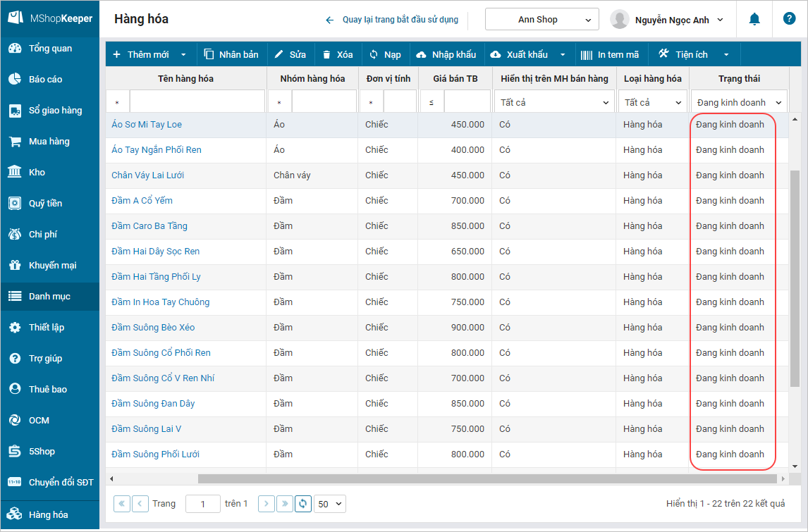This screenshot has height=532, width=808.
Task: Click Nhập khẩu cloud upload button
Action: point(446,55)
